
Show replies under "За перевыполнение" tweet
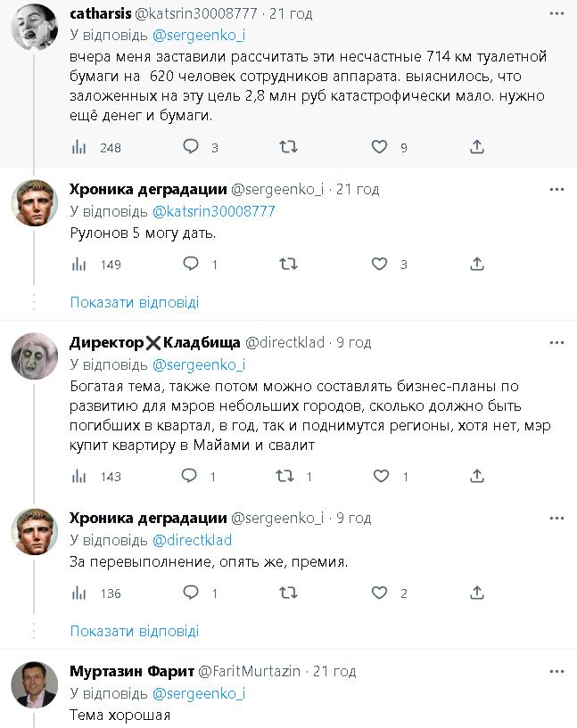click(134, 631)
